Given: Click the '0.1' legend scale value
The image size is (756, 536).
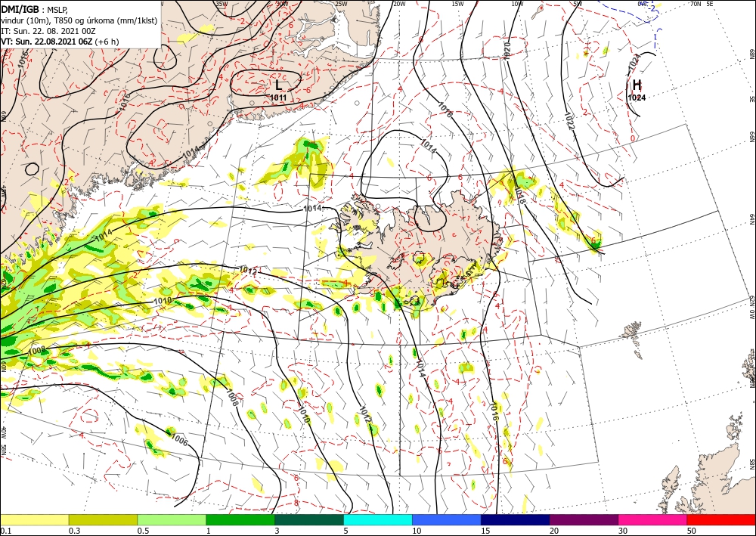Looking at the screenshot, I should click(5, 531).
